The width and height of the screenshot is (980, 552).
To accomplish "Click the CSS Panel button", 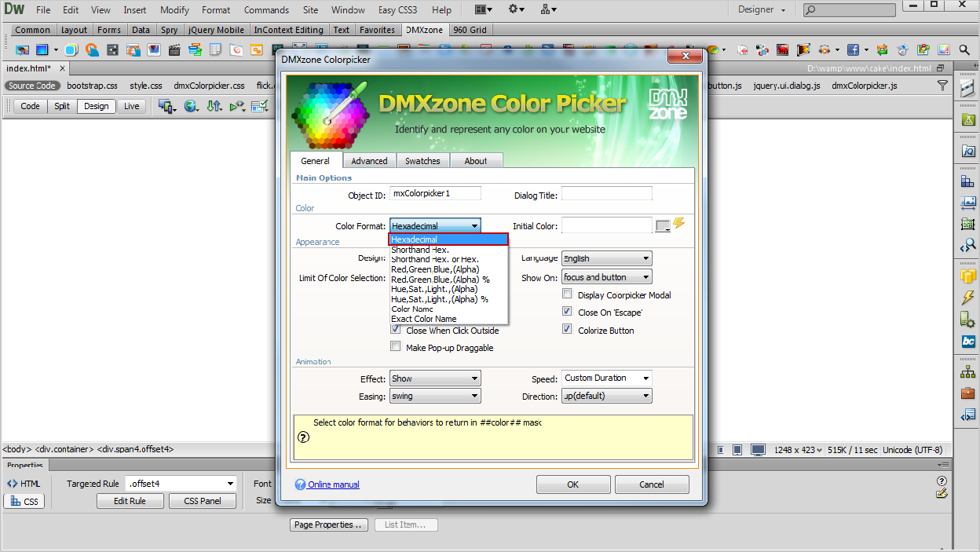I will [x=203, y=501].
